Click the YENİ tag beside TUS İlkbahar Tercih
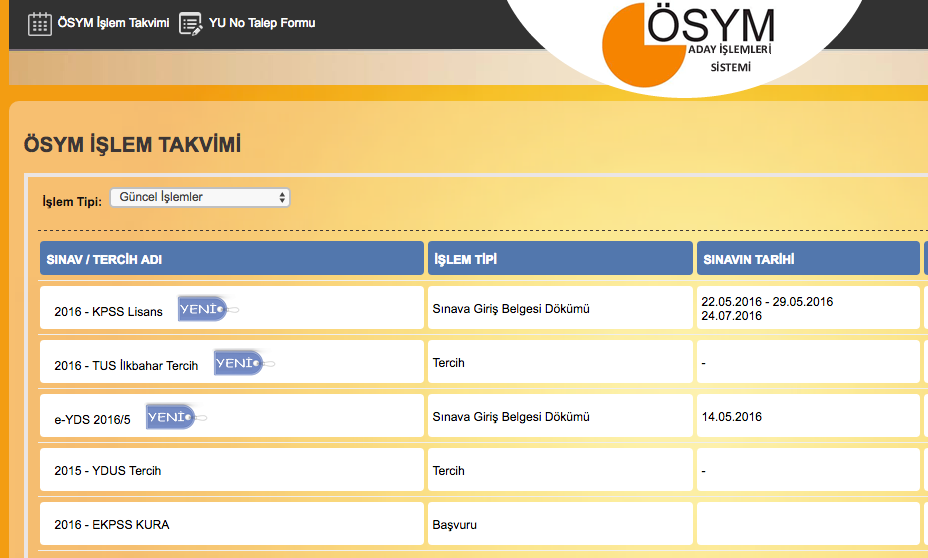This screenshot has height=558, width=928. 241,364
